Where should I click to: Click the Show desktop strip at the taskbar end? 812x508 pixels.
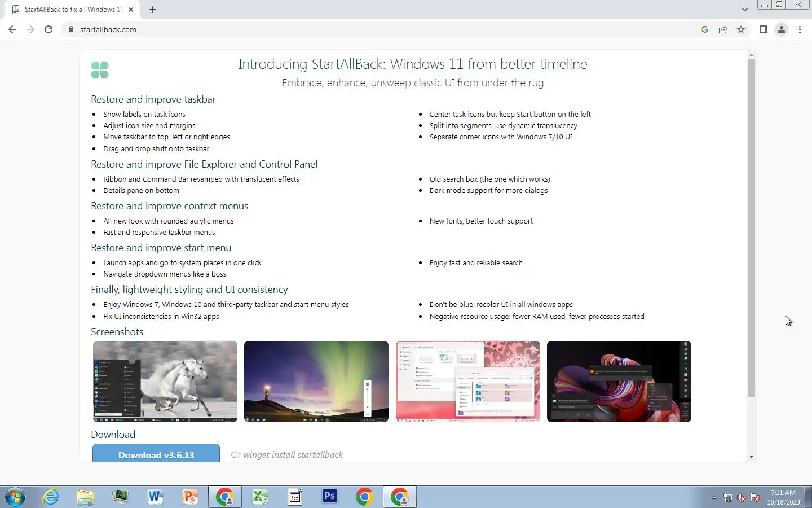pyautogui.click(x=808, y=497)
